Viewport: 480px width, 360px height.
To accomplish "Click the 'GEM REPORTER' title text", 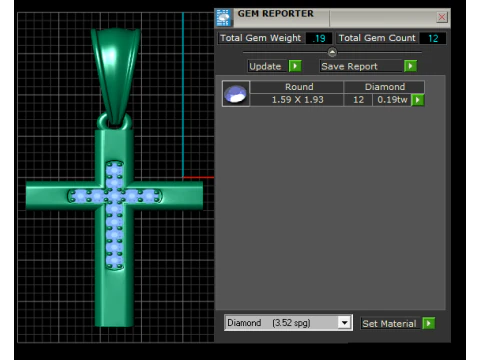I will click(275, 14).
